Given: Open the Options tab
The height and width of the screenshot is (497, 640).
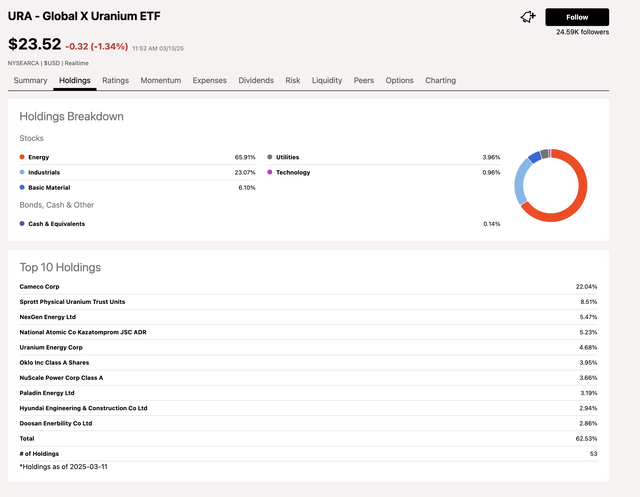Looking at the screenshot, I should 400,80.
